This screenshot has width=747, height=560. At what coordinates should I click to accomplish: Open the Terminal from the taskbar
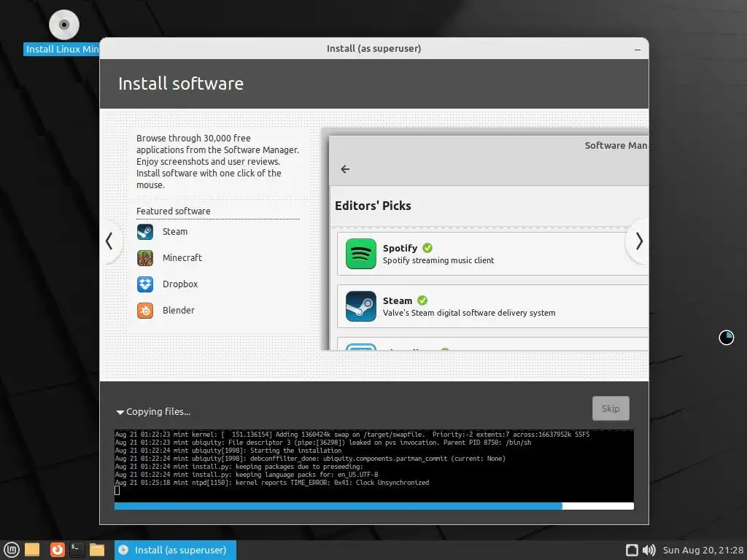(x=77, y=550)
